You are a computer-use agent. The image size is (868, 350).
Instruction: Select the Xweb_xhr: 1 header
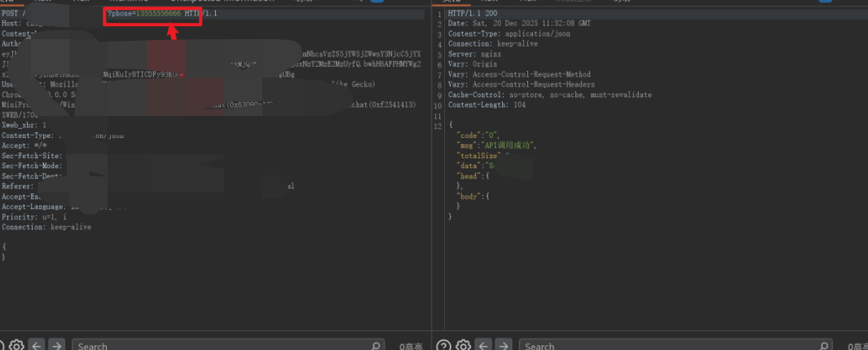[24, 125]
